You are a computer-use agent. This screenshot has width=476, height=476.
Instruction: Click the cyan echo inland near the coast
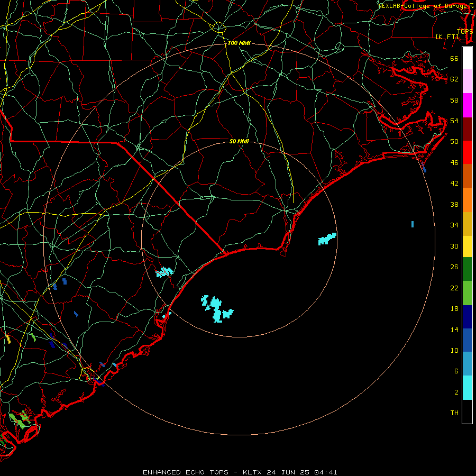(164, 272)
